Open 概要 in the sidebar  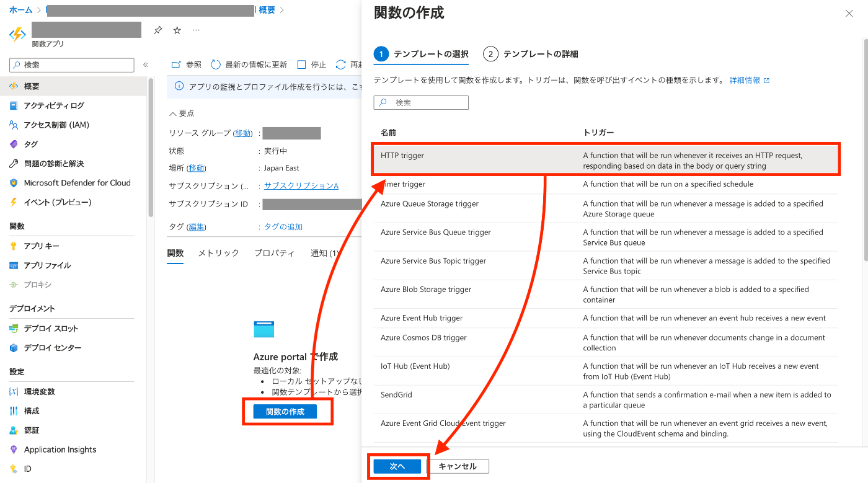click(x=74, y=86)
